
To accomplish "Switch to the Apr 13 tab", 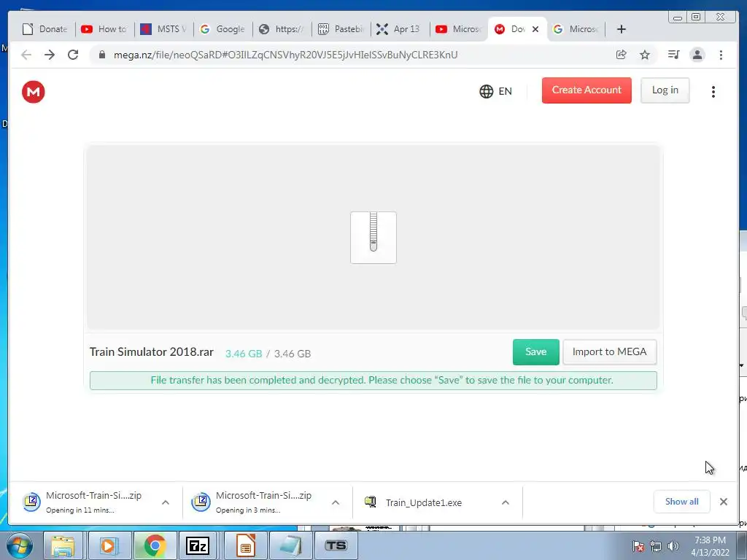I will (x=400, y=29).
